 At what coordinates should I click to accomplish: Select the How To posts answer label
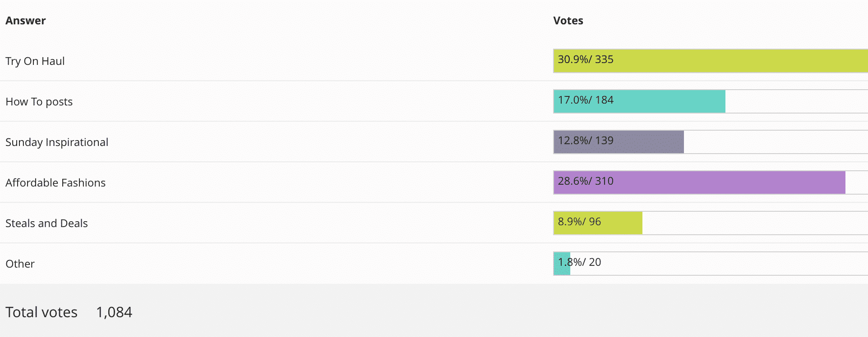(39, 102)
